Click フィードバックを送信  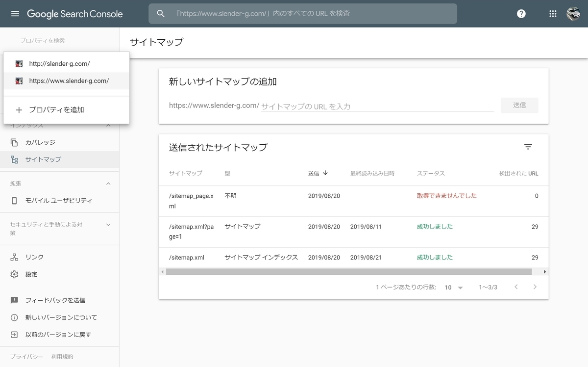coord(59,300)
